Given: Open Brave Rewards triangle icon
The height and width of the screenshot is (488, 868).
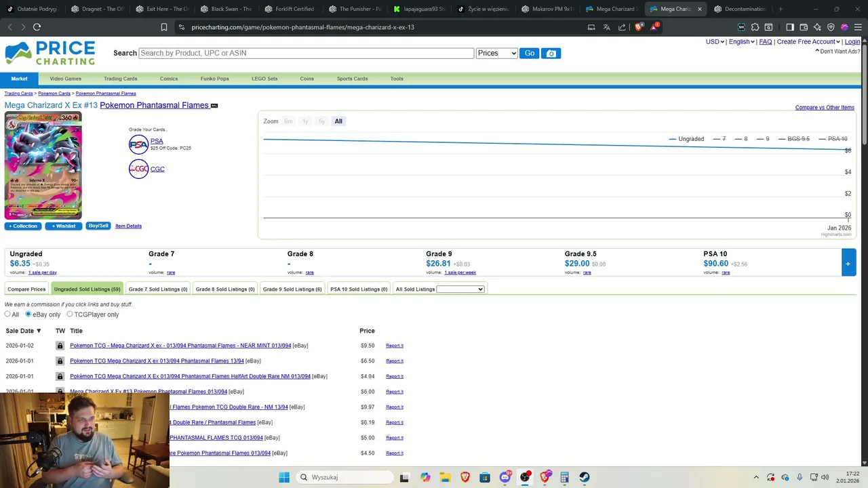Looking at the screenshot, I should tap(654, 27).
